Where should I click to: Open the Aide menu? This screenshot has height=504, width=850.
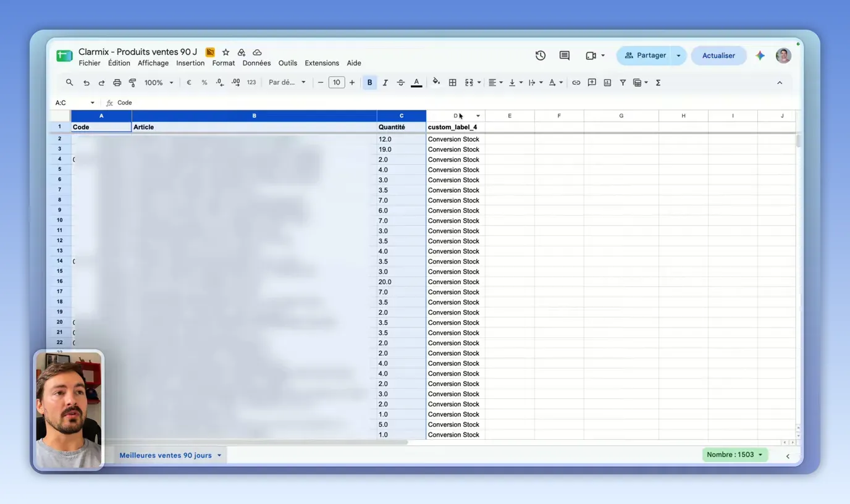[354, 63]
